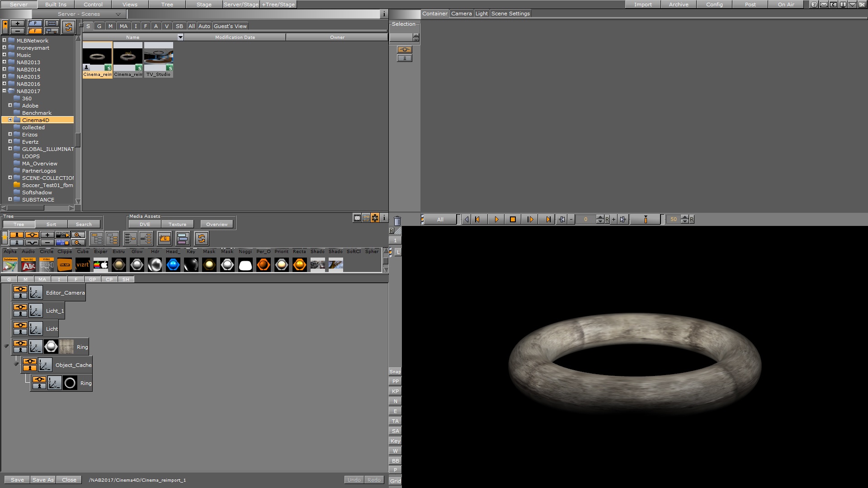
Task: Click the trash can icon
Action: click(397, 221)
